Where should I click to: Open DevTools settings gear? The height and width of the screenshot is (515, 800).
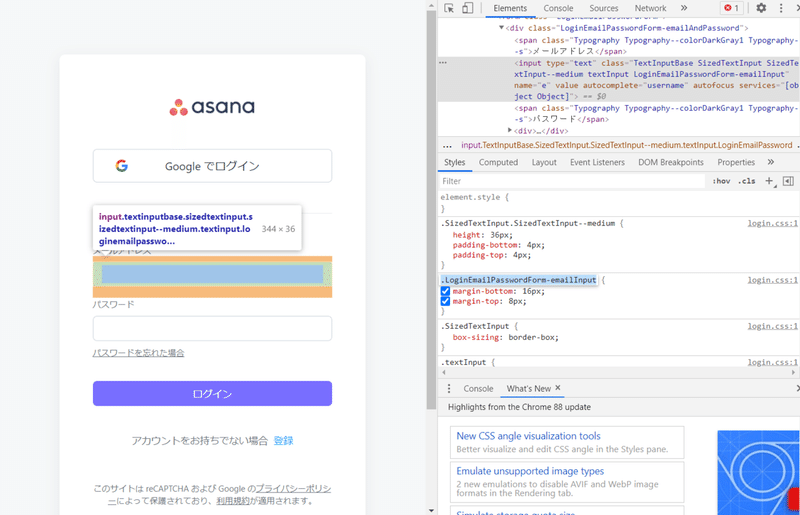761,8
